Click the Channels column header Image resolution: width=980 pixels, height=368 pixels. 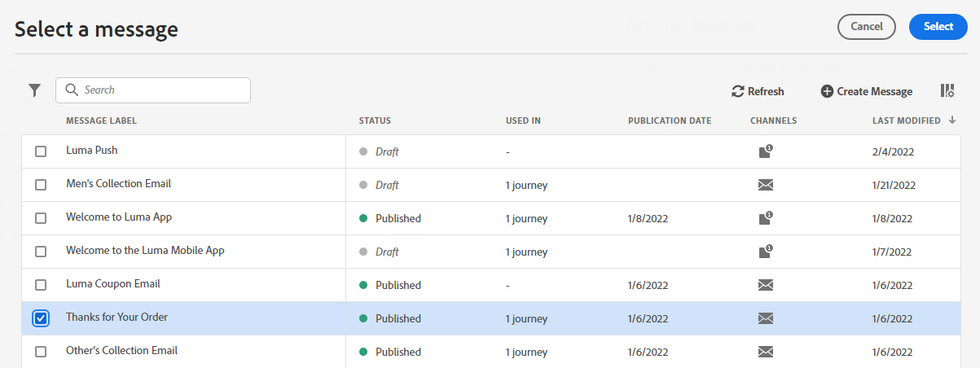pos(773,120)
